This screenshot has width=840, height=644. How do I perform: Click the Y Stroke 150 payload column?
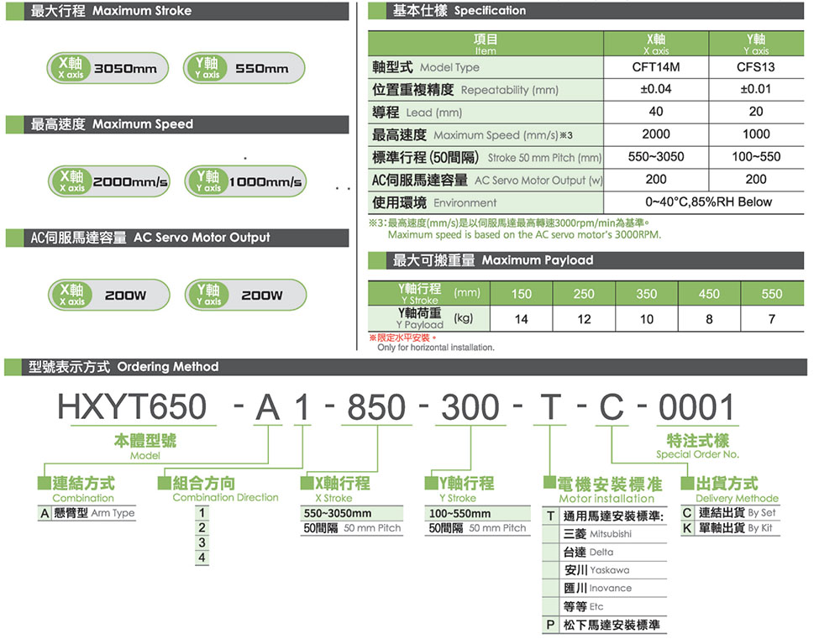click(522, 294)
